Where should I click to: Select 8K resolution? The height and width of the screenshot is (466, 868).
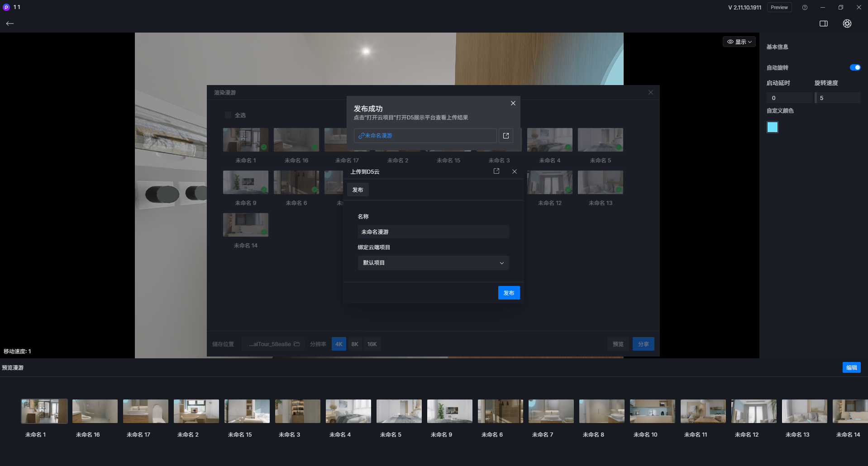pos(355,344)
